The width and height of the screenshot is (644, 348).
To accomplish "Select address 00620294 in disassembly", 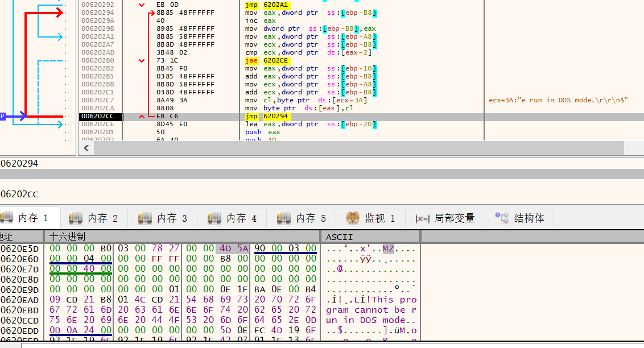I will coord(98,13).
